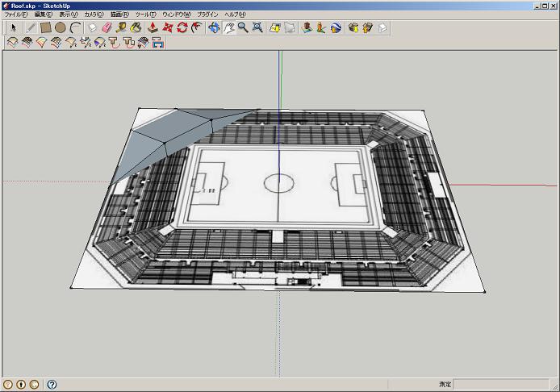This screenshot has width=560, height=392.
Task: Select the Circle drawing tool
Action: pos(61,27)
